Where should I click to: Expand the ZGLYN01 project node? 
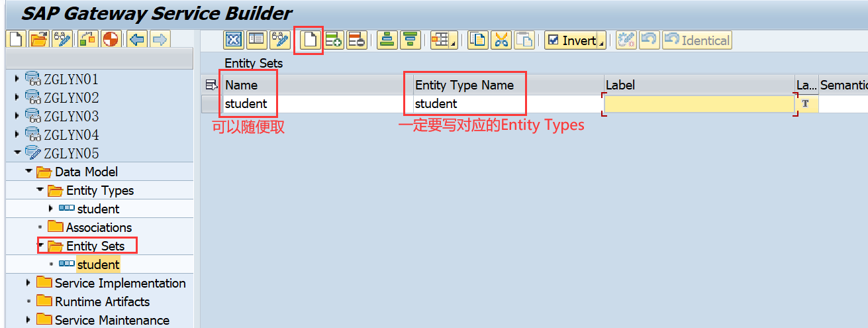(x=17, y=80)
